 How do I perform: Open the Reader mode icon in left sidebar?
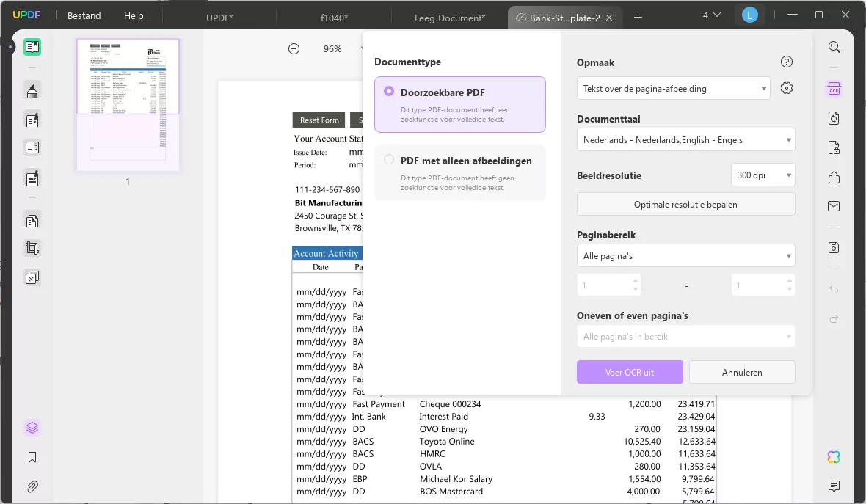click(x=32, y=47)
